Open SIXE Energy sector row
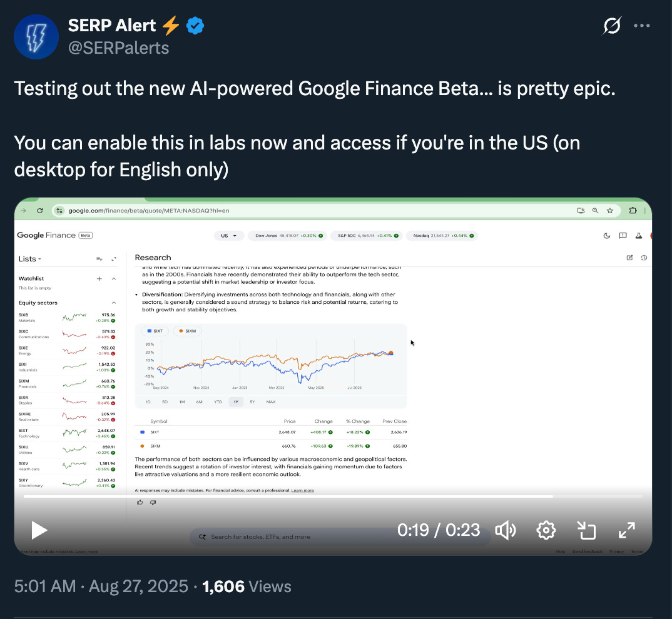The height and width of the screenshot is (619, 672). coord(67,350)
